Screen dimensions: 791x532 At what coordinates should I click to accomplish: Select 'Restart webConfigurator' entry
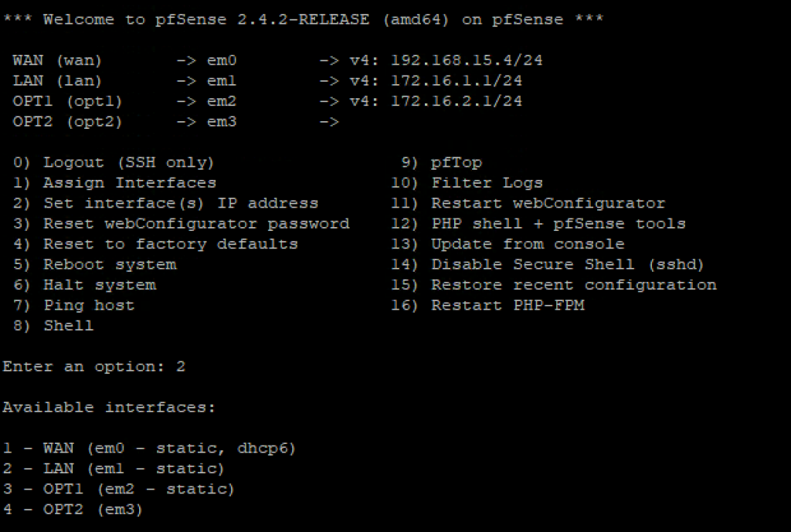click(x=528, y=204)
